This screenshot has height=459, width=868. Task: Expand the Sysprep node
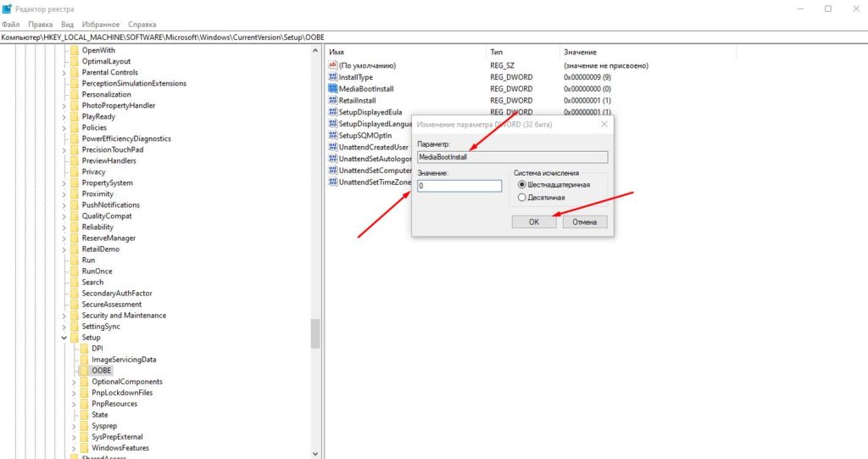[75, 426]
